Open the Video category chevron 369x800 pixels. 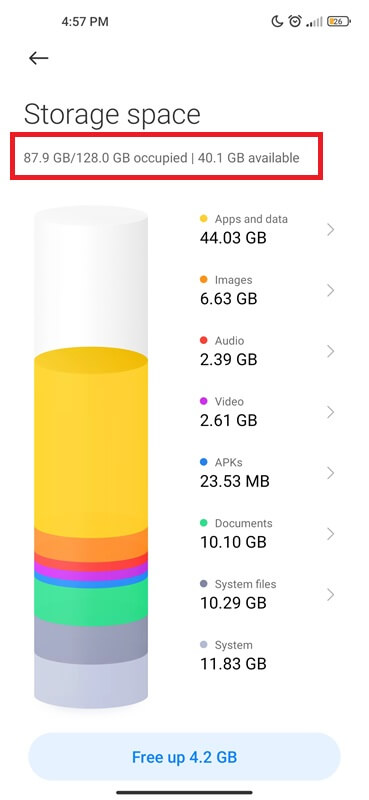330,412
